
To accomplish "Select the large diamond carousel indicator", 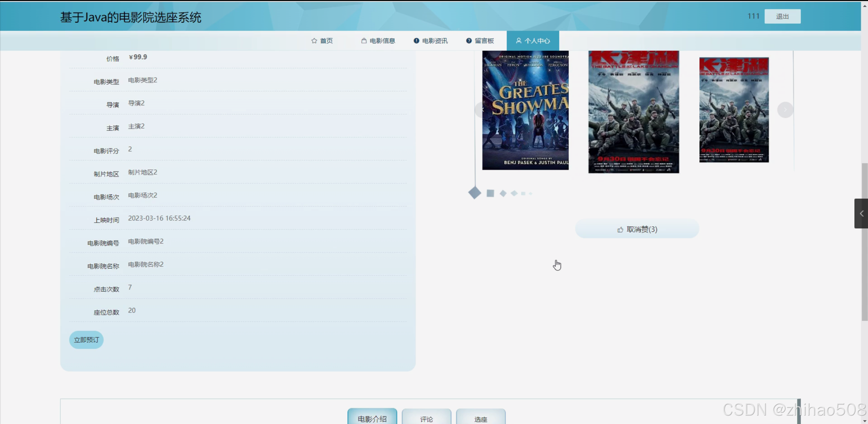I will point(474,193).
